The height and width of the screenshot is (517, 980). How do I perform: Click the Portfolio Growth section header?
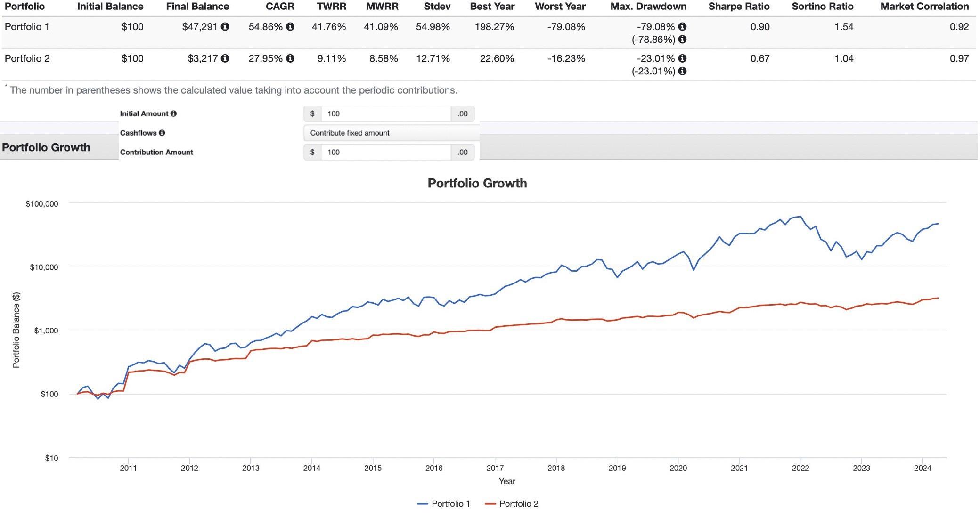pos(46,147)
